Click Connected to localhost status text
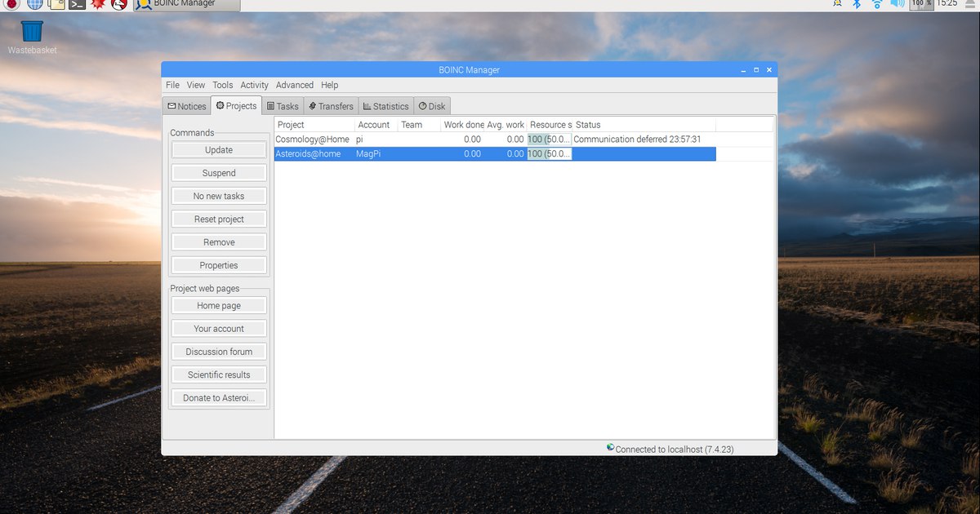 click(x=675, y=449)
